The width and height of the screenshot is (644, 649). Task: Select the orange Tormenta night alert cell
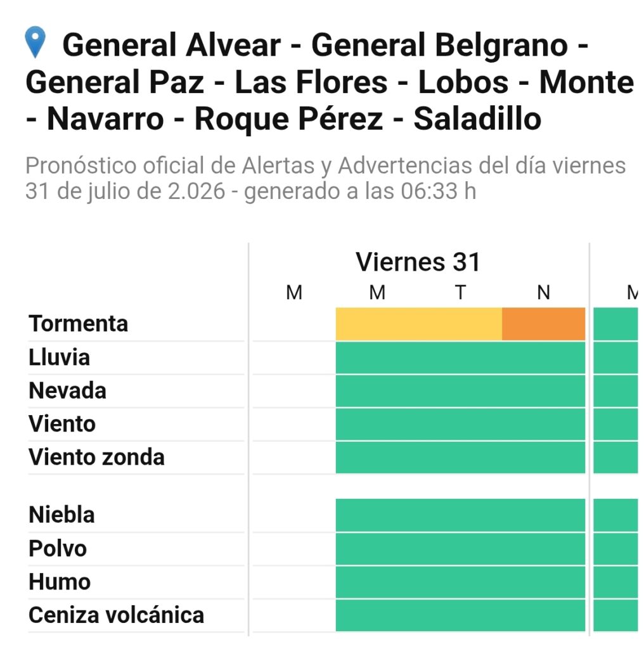click(543, 324)
